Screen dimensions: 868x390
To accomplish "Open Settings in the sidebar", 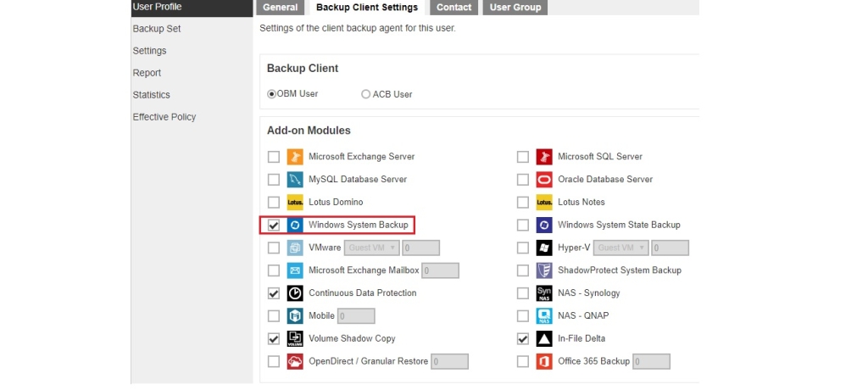I will pyautogui.click(x=149, y=51).
